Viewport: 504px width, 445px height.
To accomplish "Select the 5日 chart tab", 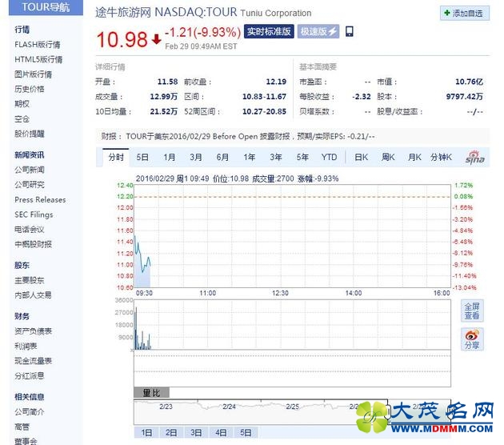I will pos(142,158).
